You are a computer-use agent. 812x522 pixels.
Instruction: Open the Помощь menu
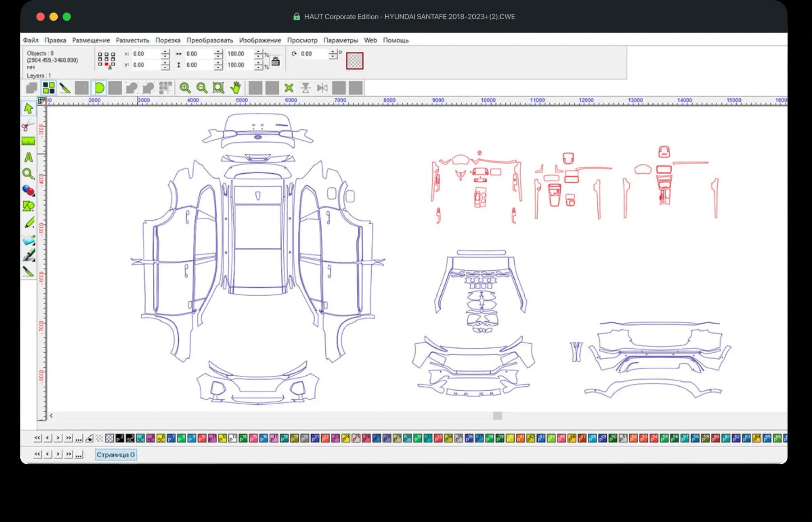(x=396, y=40)
